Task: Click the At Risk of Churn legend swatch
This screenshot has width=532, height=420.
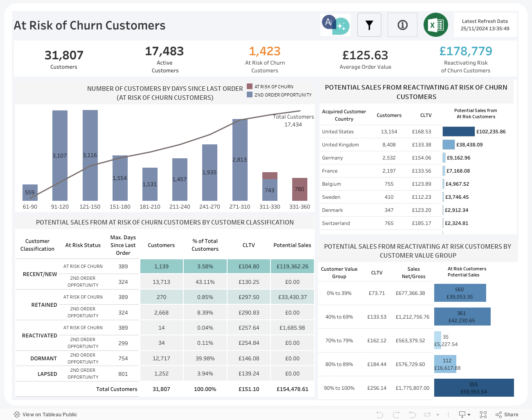Action: pos(250,86)
